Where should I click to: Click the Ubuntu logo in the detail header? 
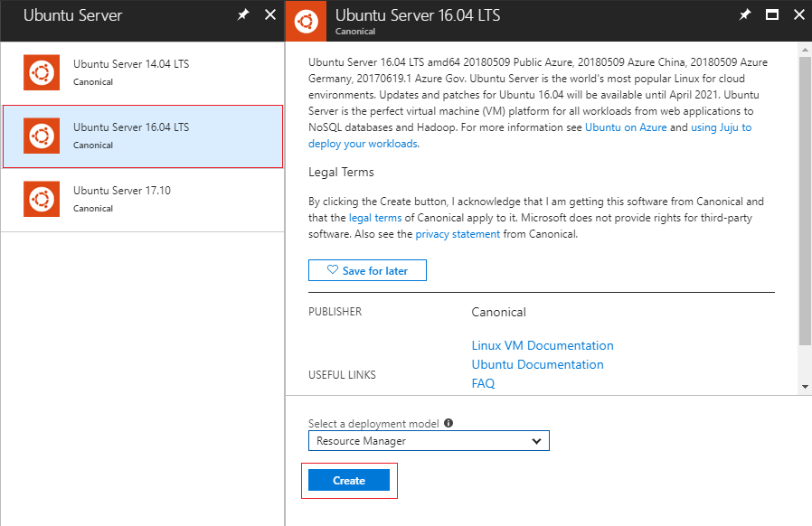click(x=306, y=21)
